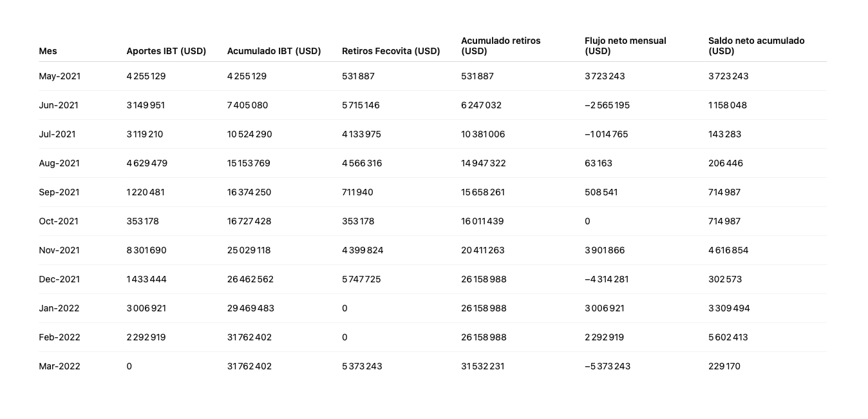Click the Jul-2021 Saldo neto acumulado value 143 283
The height and width of the screenshot is (419, 868).
coord(724,134)
